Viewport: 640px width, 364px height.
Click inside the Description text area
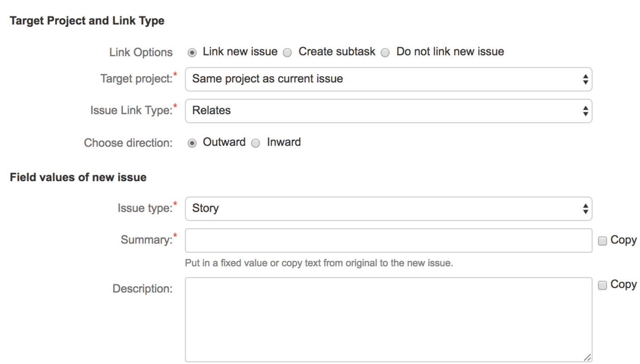coord(388,320)
